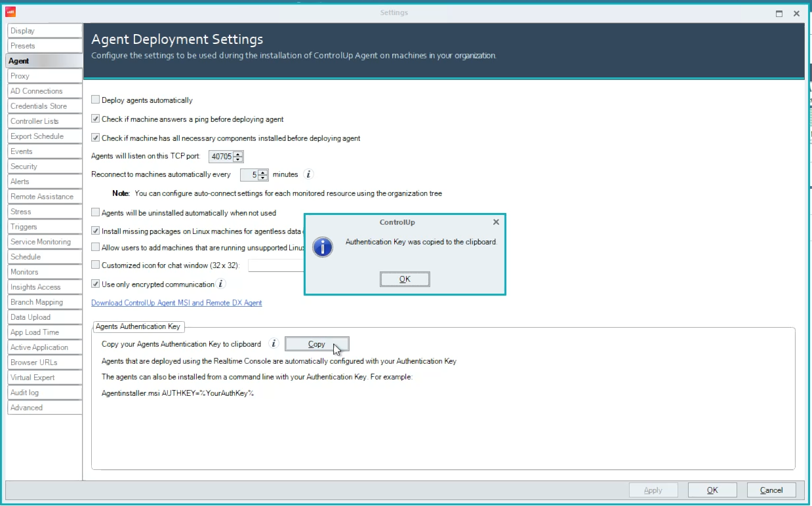This screenshot has height=506, width=812.
Task: Click inside the reconnect minutes field
Action: pos(249,175)
